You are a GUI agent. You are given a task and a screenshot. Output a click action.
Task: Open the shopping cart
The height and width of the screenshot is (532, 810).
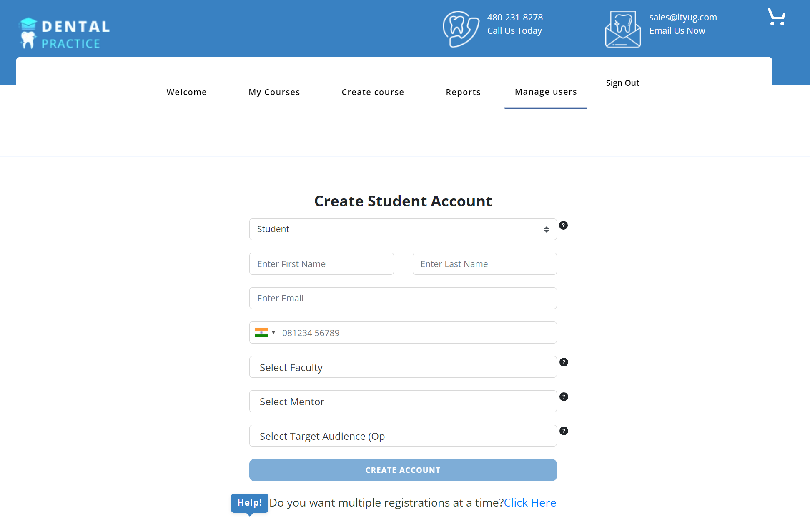click(776, 18)
